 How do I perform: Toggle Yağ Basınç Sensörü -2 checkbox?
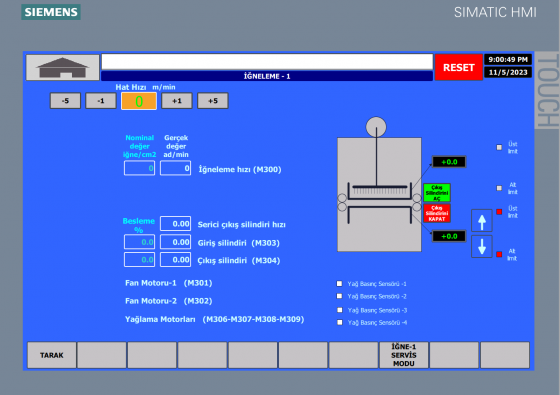click(339, 296)
